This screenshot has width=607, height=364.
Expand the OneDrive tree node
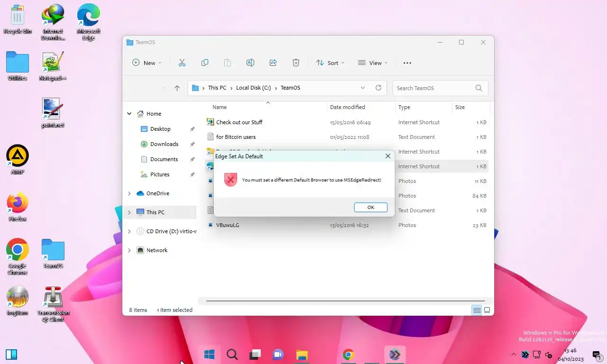[129, 193]
